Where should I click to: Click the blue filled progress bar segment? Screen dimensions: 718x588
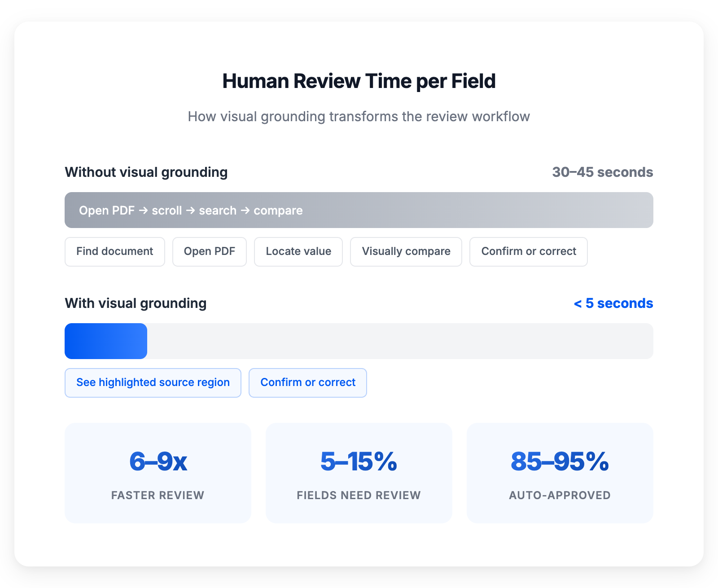pos(106,341)
